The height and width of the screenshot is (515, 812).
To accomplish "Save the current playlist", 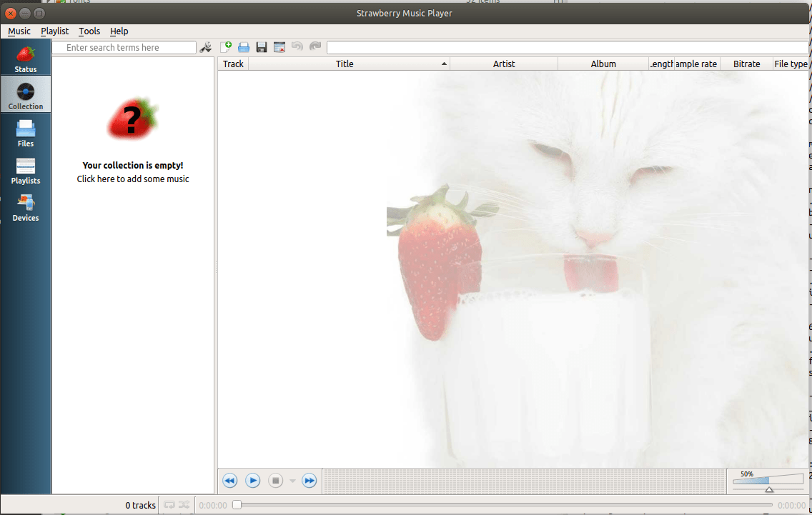I will 261,46.
